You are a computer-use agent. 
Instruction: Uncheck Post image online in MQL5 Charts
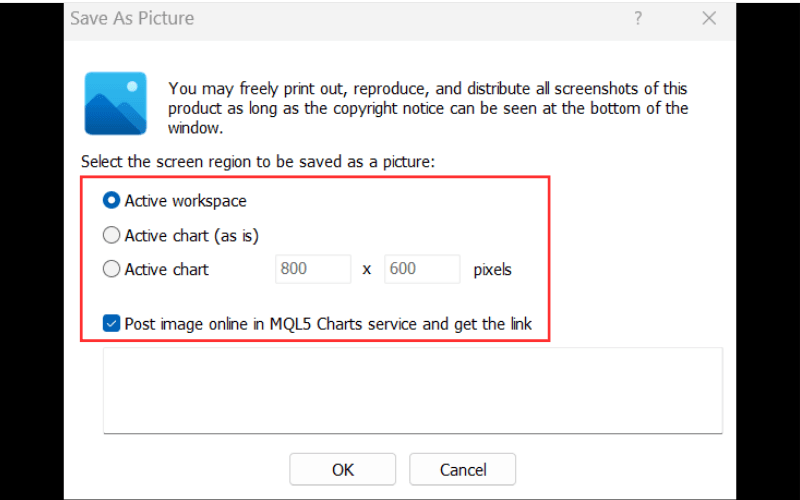(111, 323)
